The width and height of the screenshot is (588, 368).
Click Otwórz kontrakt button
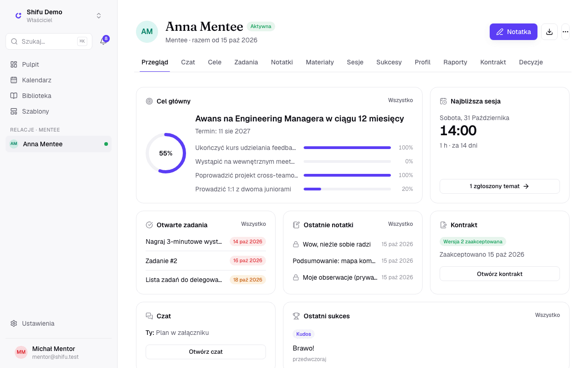(500, 274)
